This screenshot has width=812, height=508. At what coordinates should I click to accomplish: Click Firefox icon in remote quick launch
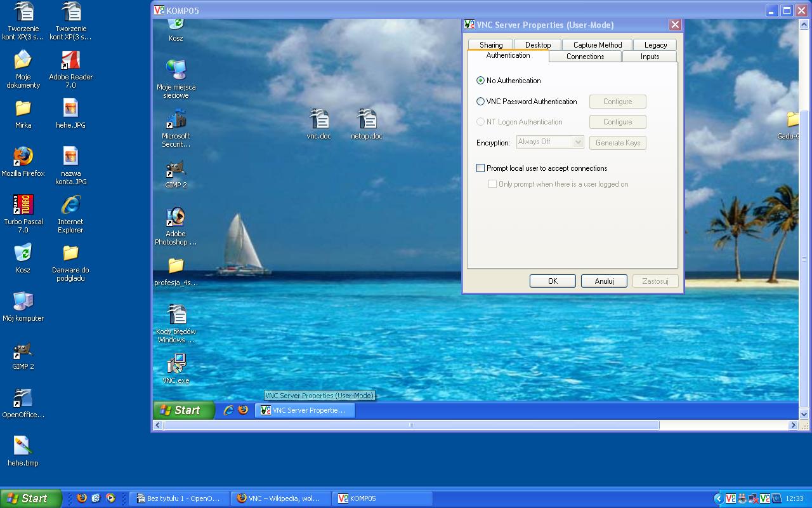[x=243, y=410]
